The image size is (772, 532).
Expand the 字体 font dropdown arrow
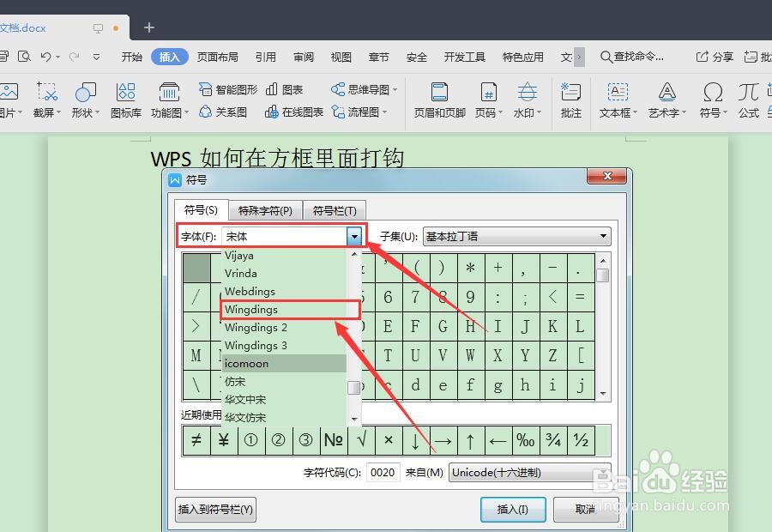(354, 237)
